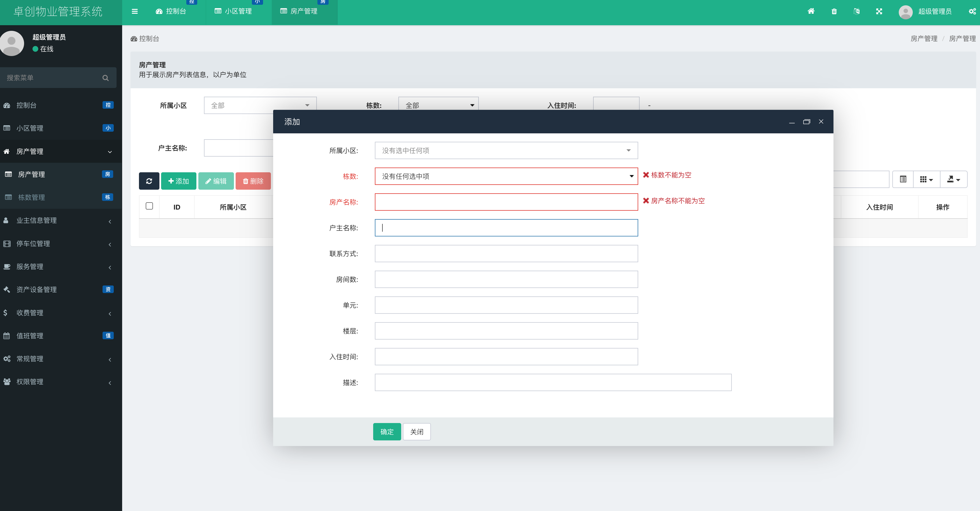This screenshot has width=980, height=511.
Task: Click the 搜索菜单 search box
Action: [x=58, y=78]
